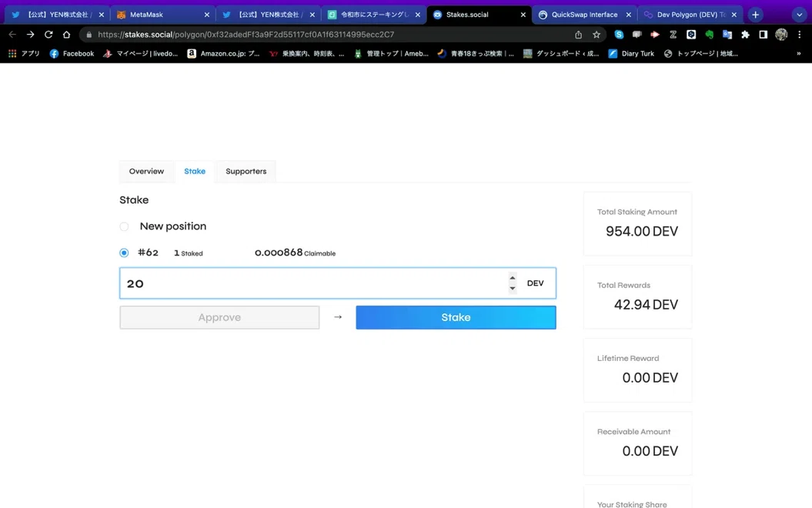The image size is (812, 508).
Task: Open the dashboard bookmark with landscape thumbnail
Action: [561, 53]
